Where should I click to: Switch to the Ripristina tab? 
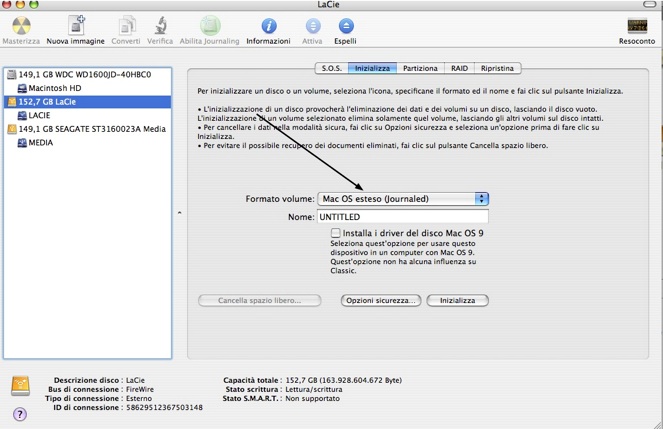coord(497,68)
